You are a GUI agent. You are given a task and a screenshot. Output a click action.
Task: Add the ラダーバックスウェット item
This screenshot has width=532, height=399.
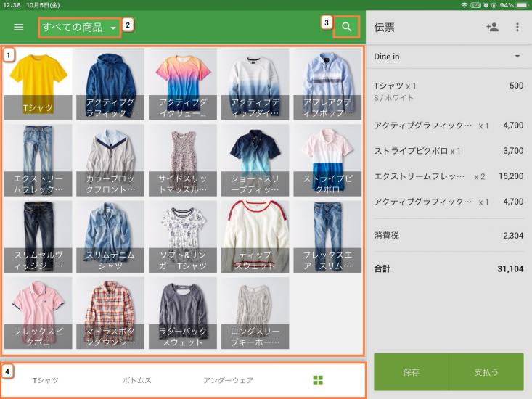(x=183, y=313)
